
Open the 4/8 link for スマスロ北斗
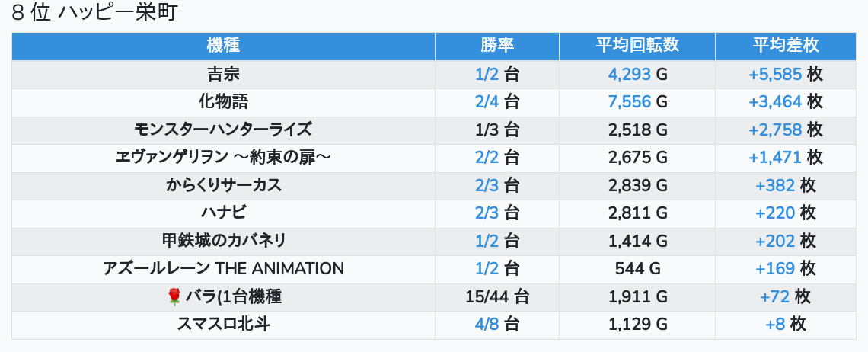click(x=487, y=324)
